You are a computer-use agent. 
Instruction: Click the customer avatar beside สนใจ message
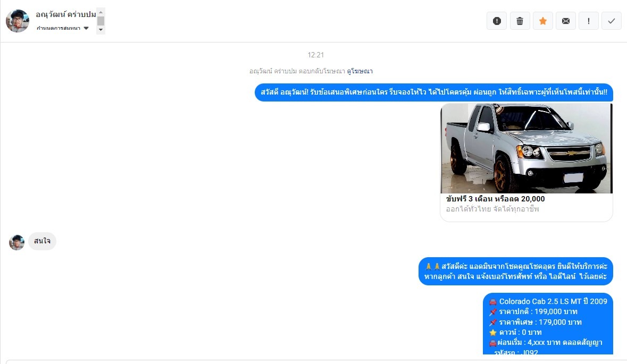coord(17,242)
